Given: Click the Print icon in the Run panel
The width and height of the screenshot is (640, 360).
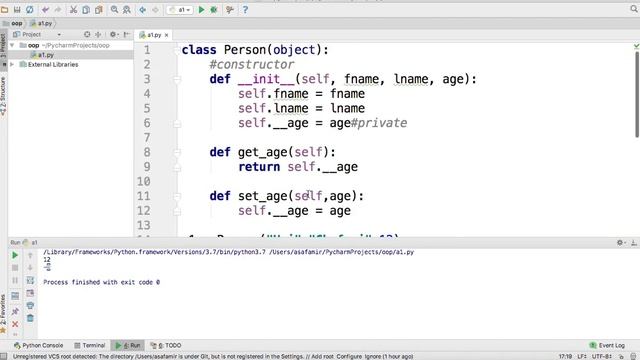Looking at the screenshot, I should 30,306.
